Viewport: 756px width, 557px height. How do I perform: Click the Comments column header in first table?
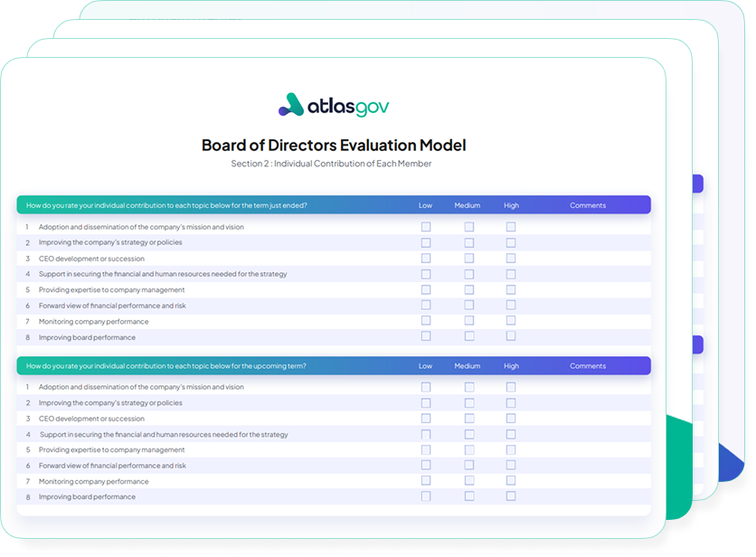pyautogui.click(x=588, y=205)
